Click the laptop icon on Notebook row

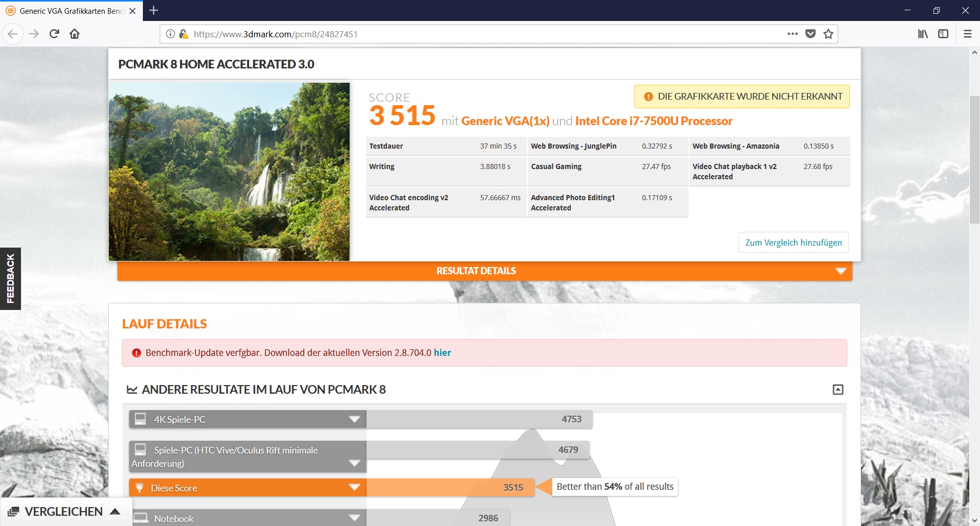140,518
